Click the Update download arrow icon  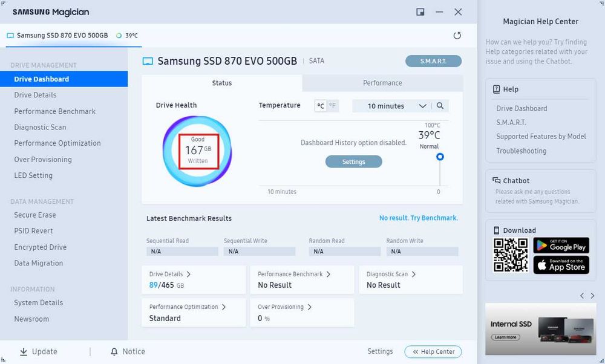24,351
